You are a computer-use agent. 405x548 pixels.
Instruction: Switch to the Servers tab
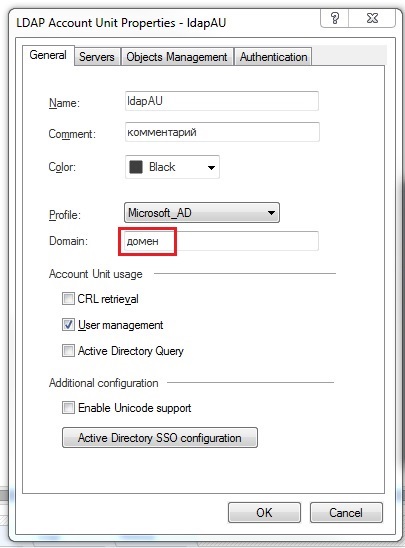(97, 57)
